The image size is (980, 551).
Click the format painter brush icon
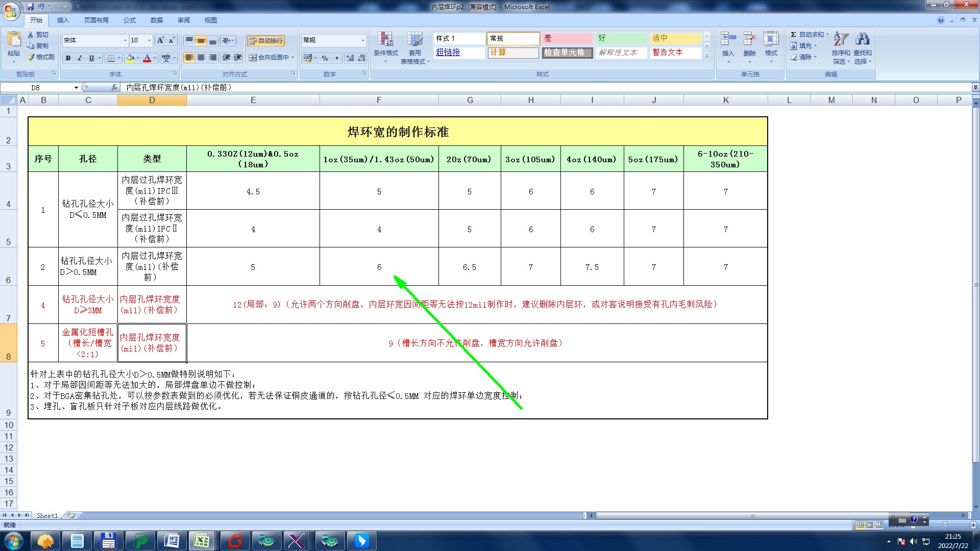pyautogui.click(x=31, y=57)
